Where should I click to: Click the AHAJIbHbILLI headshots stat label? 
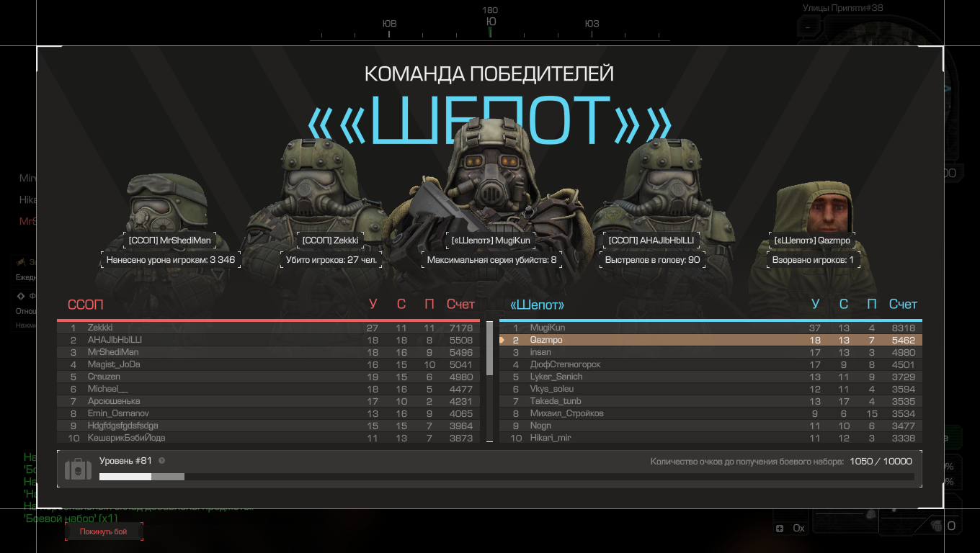click(x=652, y=259)
